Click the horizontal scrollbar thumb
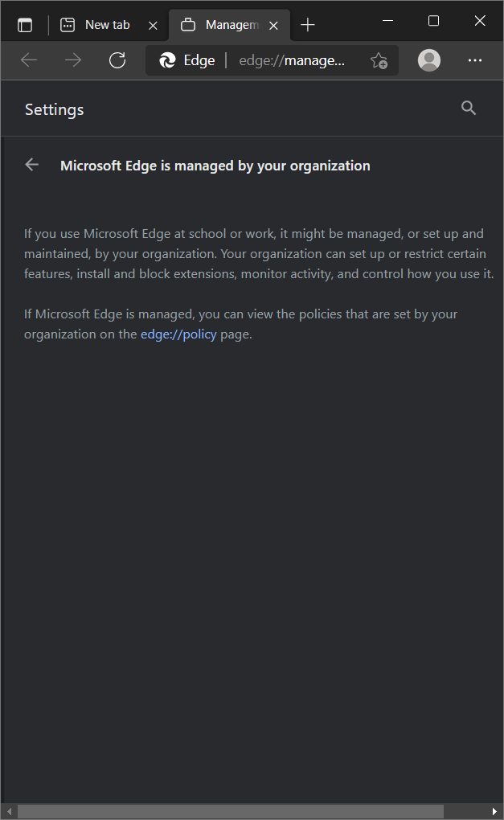 (230, 811)
